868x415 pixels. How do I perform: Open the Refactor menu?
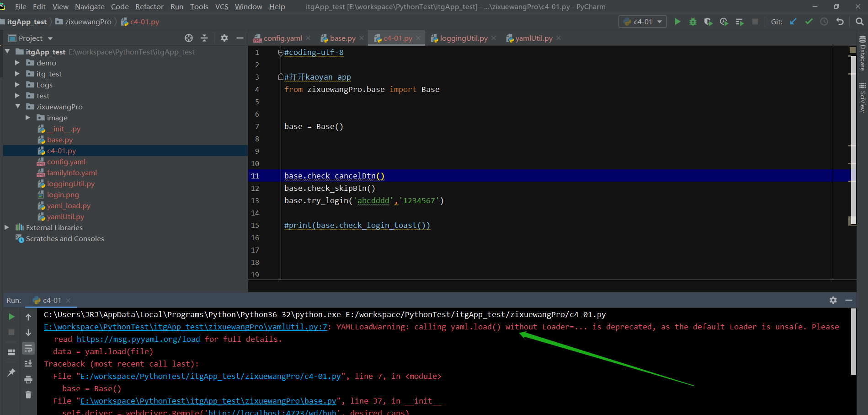click(149, 6)
